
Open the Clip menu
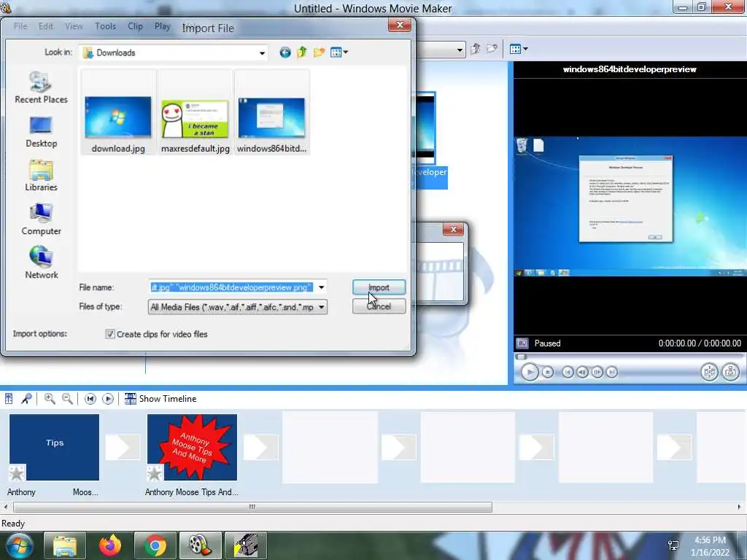click(x=135, y=26)
